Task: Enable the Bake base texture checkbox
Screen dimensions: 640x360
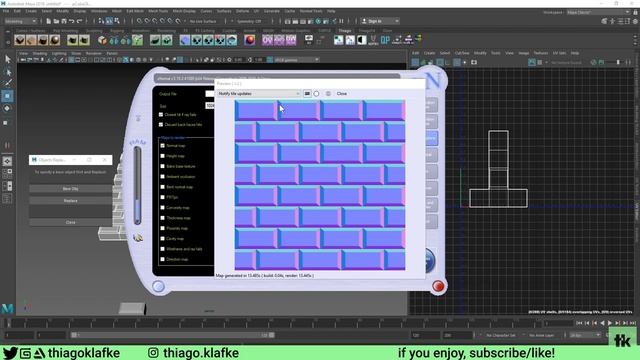Action: coord(162,166)
